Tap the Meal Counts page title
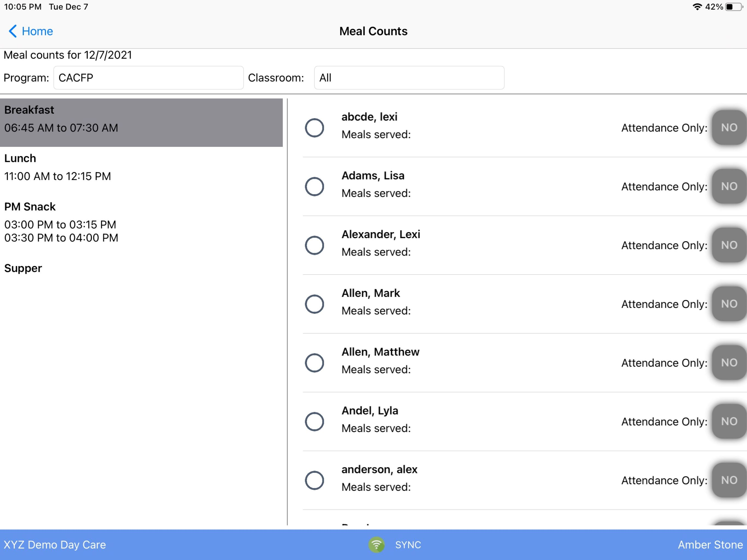 (373, 31)
